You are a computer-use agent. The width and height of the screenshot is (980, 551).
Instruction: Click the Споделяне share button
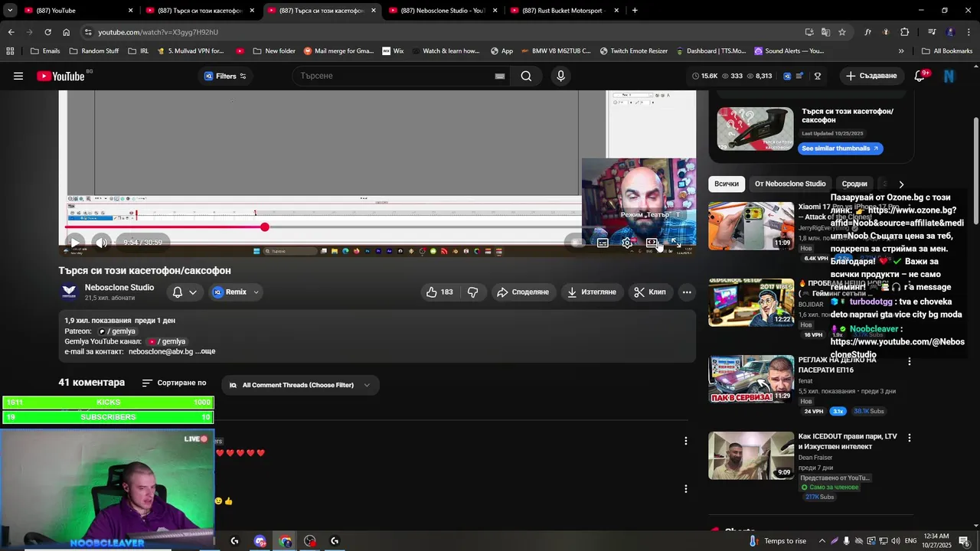tap(523, 292)
